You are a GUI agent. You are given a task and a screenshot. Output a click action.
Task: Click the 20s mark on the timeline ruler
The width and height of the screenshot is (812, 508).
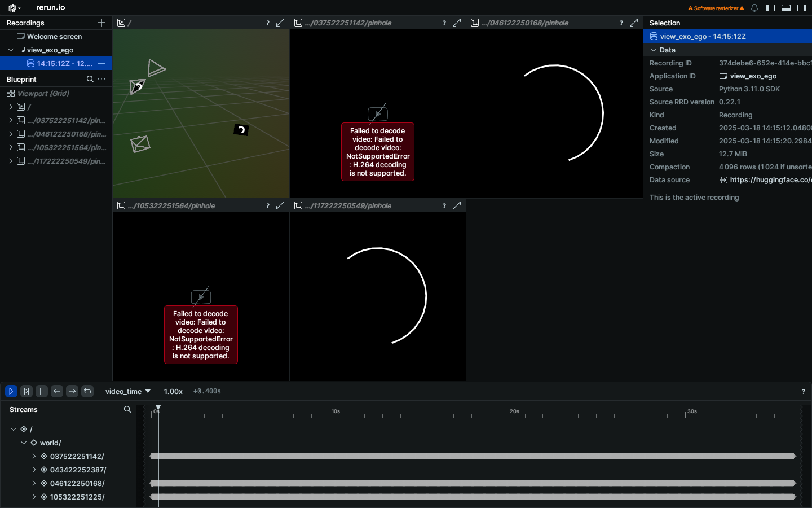(x=514, y=411)
